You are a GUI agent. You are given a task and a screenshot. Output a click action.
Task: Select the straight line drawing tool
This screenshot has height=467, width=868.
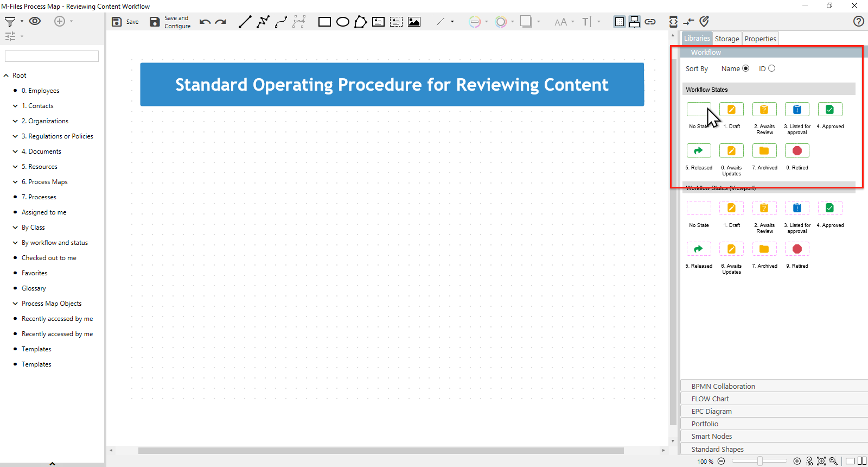click(x=245, y=22)
